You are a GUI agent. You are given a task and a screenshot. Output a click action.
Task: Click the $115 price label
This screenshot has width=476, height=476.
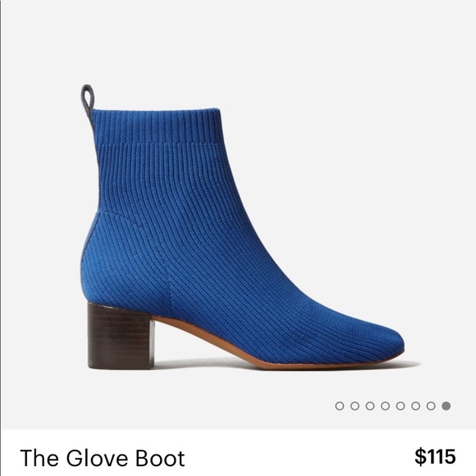[435, 456]
